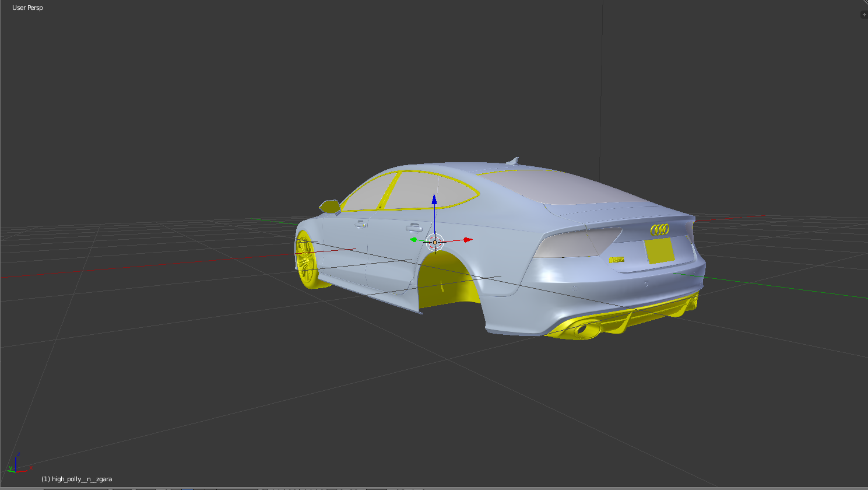Image resolution: width=868 pixels, height=490 pixels.
Task: Select the roof antenna fin
Action: [x=513, y=160]
